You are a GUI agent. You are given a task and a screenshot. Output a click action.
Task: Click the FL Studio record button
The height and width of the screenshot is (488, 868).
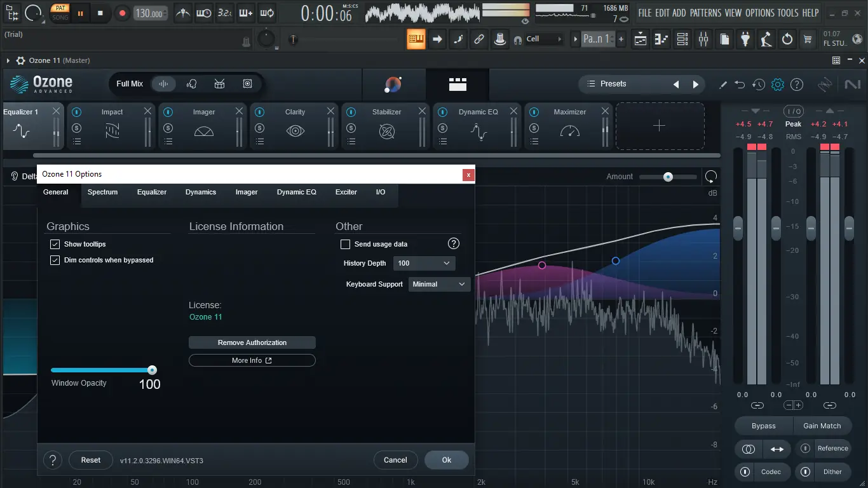(123, 13)
